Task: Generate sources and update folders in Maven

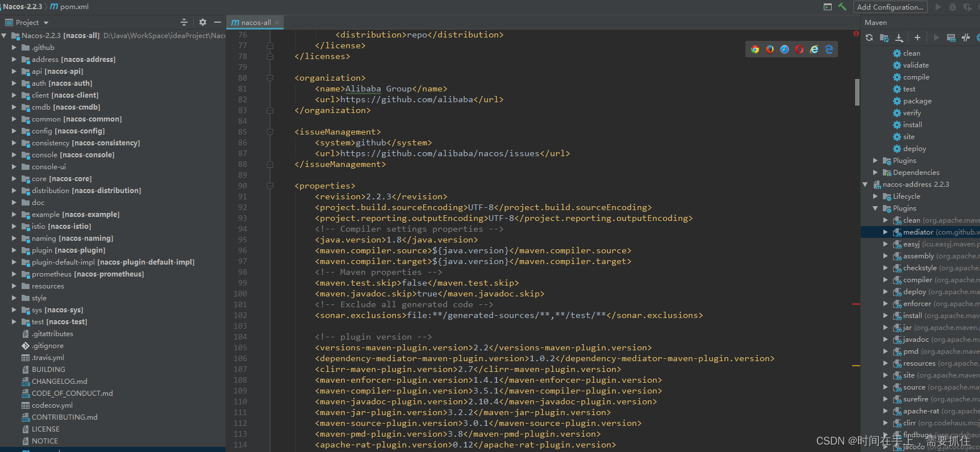Action: [884, 37]
